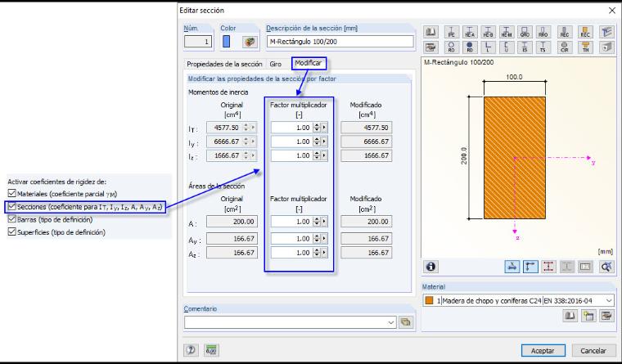Viewport: 622px width, 364px height.
Task: Toggle dimension display under section preview
Action: pos(512,267)
